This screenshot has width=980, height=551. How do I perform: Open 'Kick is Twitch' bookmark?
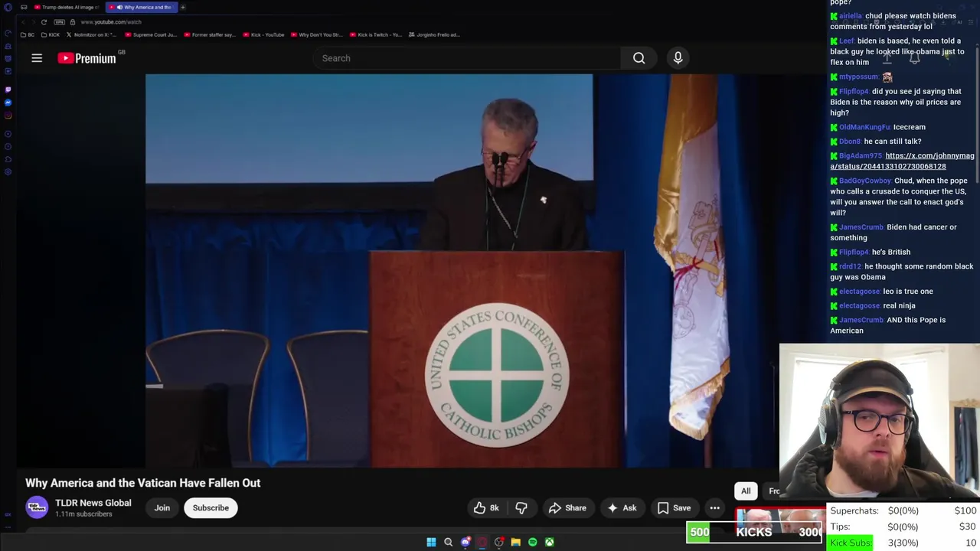[x=375, y=35]
